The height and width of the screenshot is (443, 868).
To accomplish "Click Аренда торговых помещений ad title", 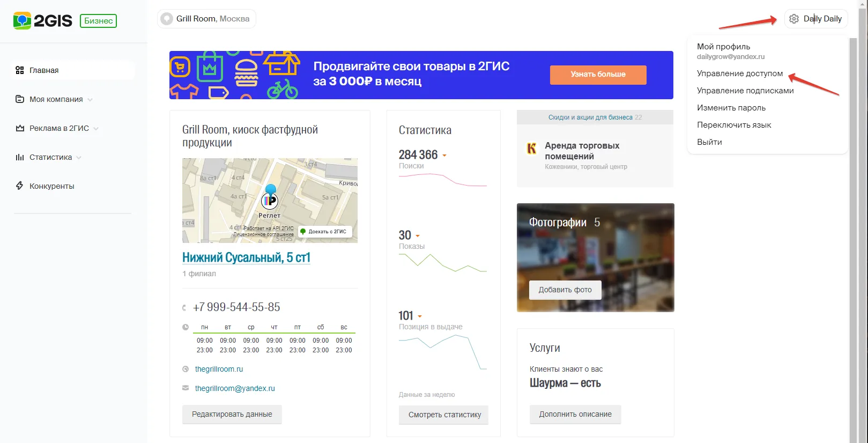I will (x=582, y=151).
